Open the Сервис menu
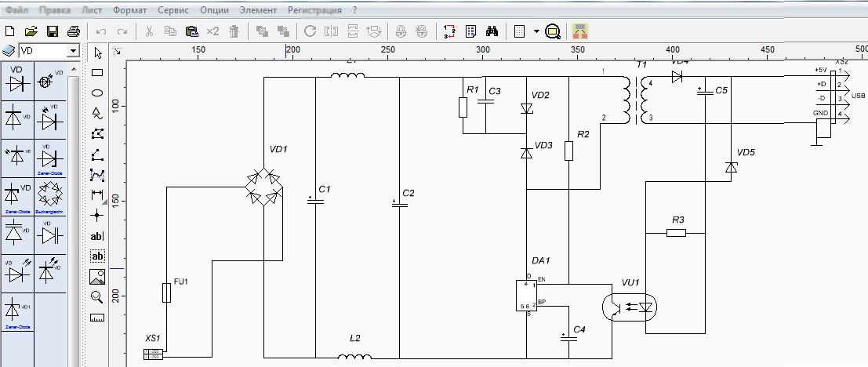The height and width of the screenshot is (367, 868). [x=173, y=10]
